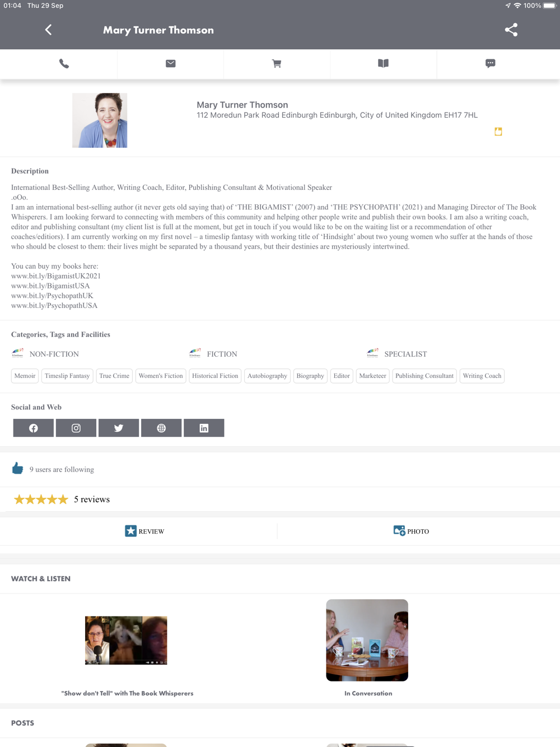
Task: Select the shopping cart icon
Action: [277, 64]
